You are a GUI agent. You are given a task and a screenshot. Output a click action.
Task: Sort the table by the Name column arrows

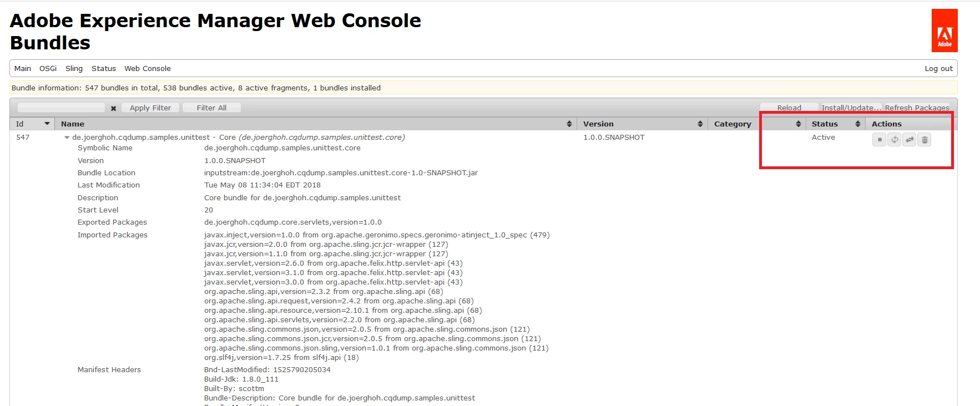click(569, 124)
